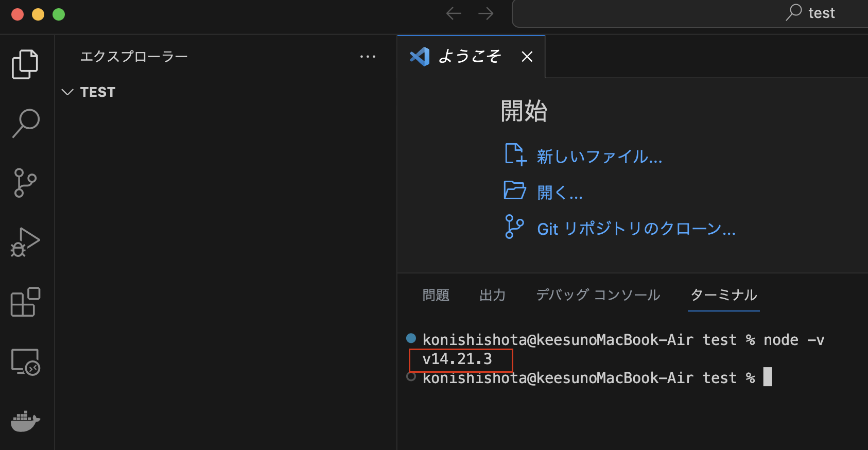Open explorer more actions ellipsis menu
This screenshot has width=868, height=450.
[368, 57]
